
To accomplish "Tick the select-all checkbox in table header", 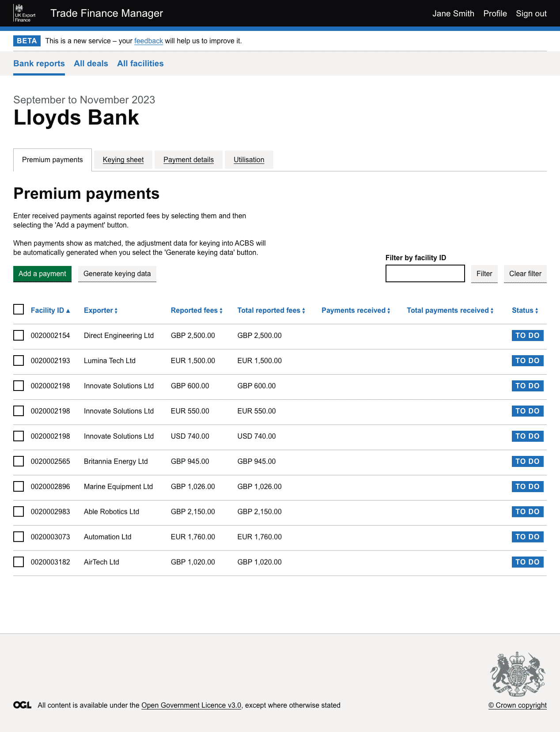I will coord(19,309).
